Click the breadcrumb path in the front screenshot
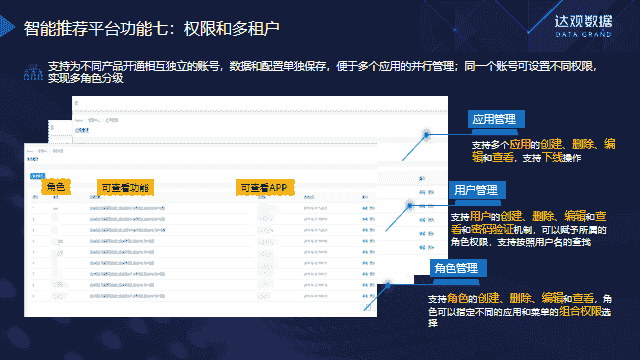Screen dimensions: 640x360 [x=45, y=151]
